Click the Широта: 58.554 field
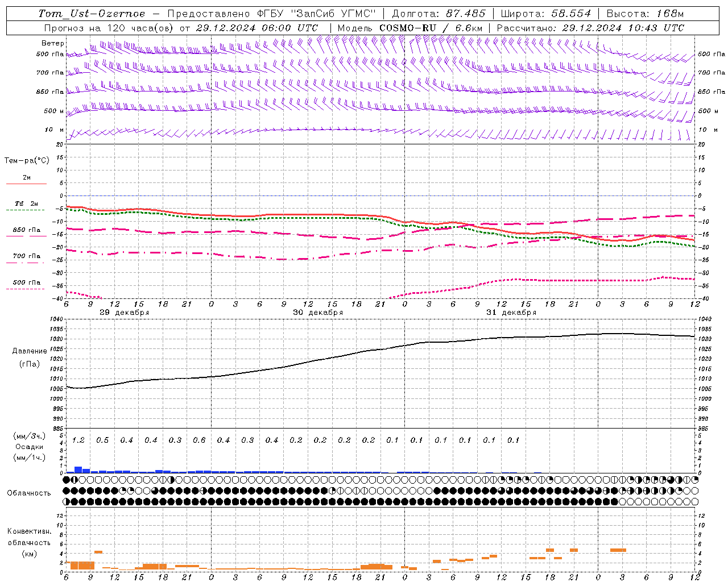The image size is (728, 582). click(545, 14)
